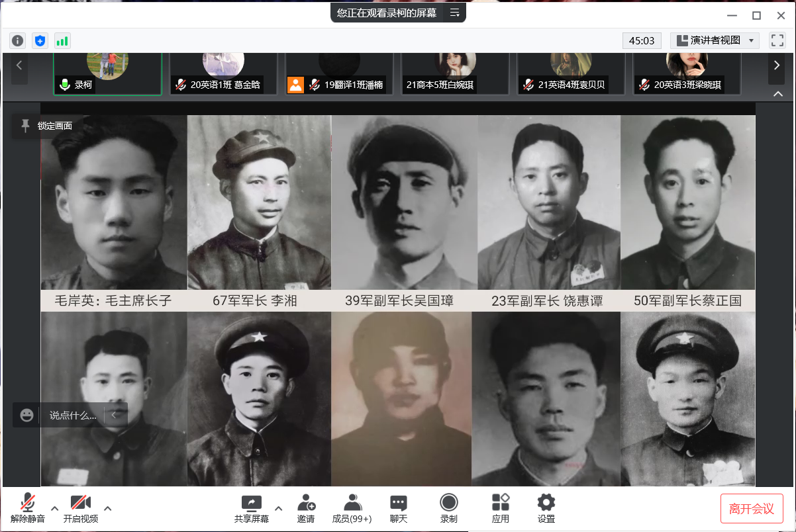Viewport: 796px width, 532px height.
Task: Click the blue security shield icon
Action: [x=40, y=40]
